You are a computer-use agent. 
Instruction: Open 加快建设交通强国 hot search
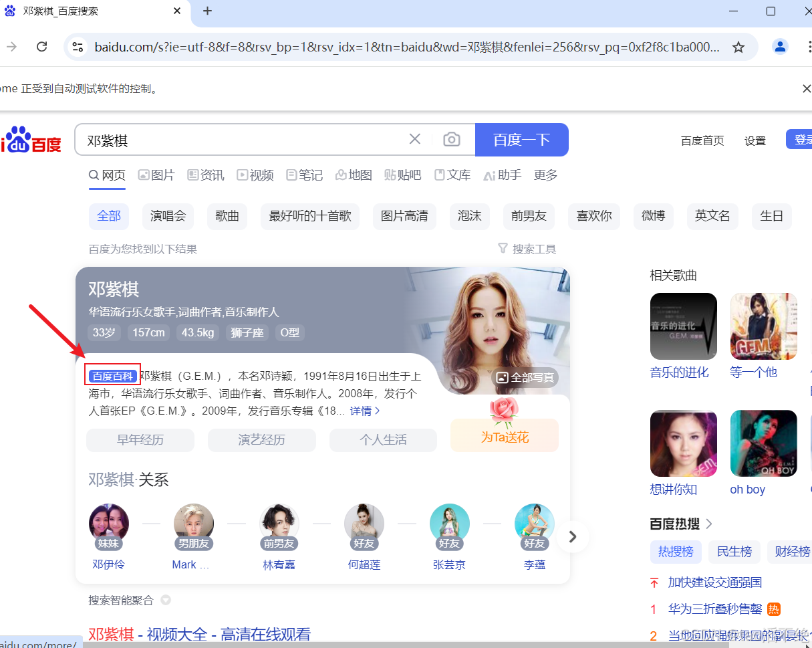click(x=715, y=582)
